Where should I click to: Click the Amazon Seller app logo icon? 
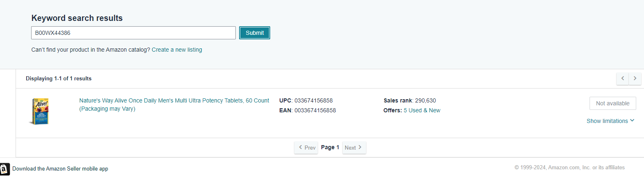click(5, 169)
